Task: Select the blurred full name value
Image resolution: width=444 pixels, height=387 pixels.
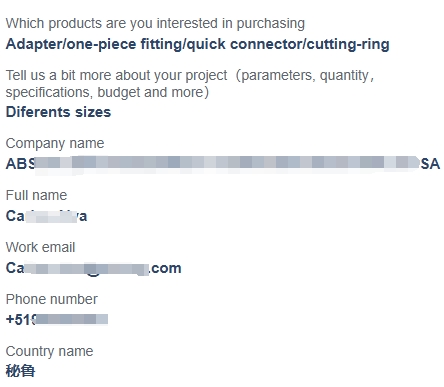Action: pos(46,216)
